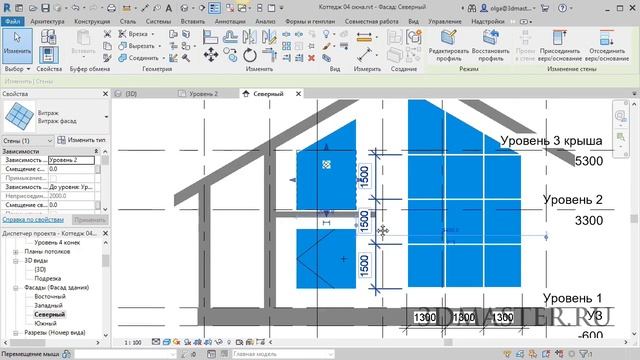Click the Изменить тип button
640x360 pixels.
point(82,140)
